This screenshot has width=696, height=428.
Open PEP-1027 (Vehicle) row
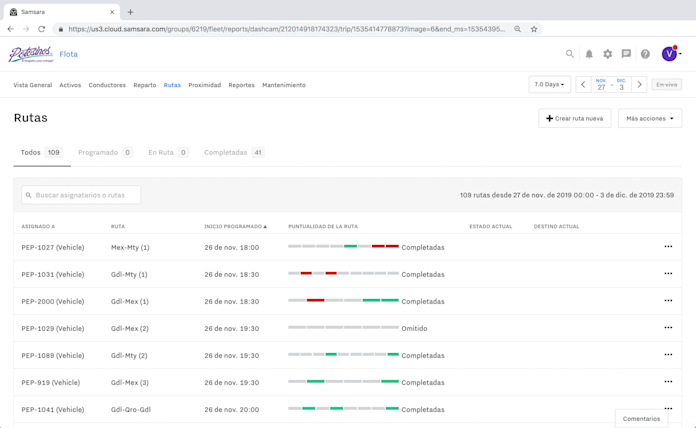53,247
